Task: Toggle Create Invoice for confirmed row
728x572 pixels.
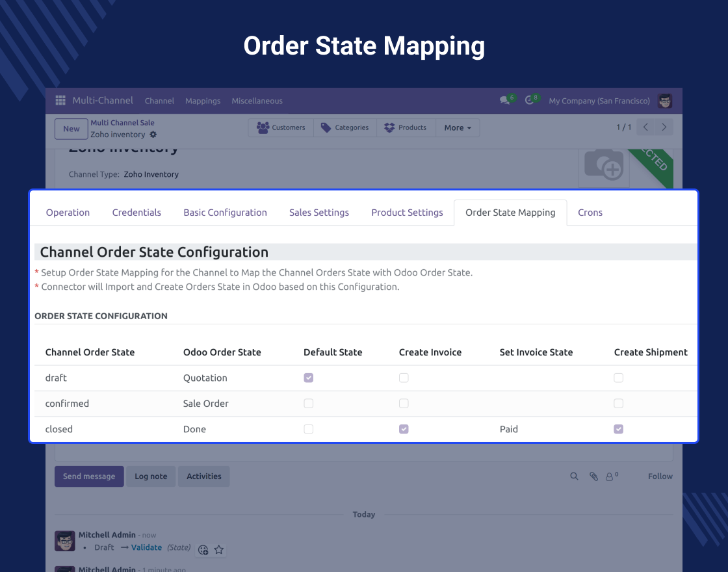Action: click(x=404, y=404)
